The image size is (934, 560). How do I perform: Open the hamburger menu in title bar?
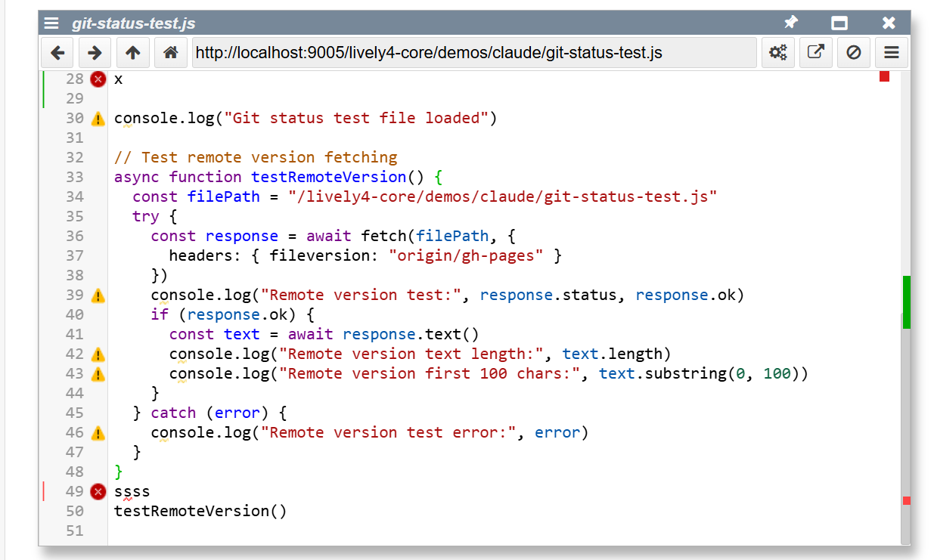(51, 23)
